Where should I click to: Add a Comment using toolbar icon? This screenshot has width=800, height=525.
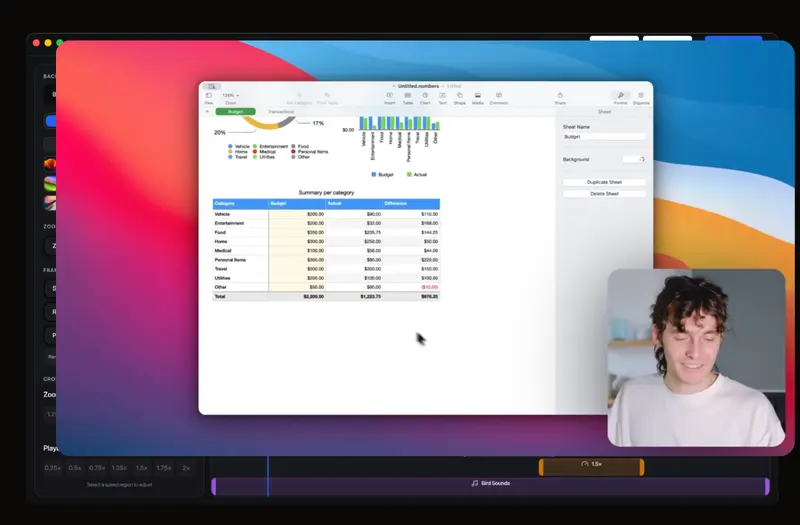point(498,96)
